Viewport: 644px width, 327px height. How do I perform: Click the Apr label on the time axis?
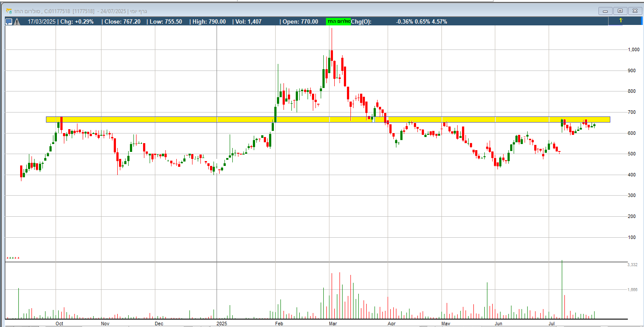392,323
